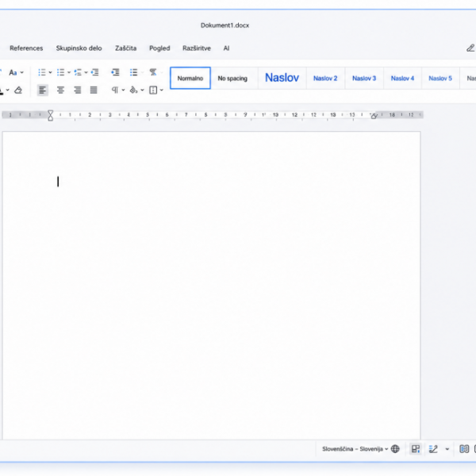Center the paragraph text

pos(60,90)
